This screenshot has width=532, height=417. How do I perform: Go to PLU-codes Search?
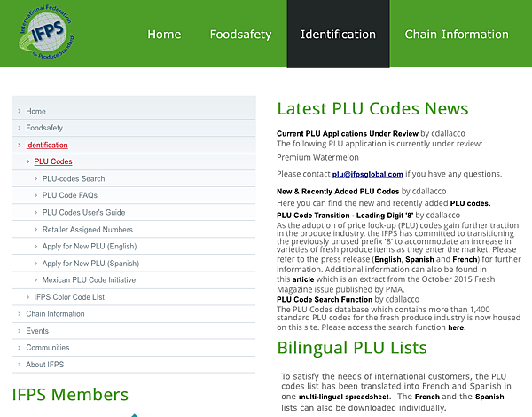[x=74, y=178]
